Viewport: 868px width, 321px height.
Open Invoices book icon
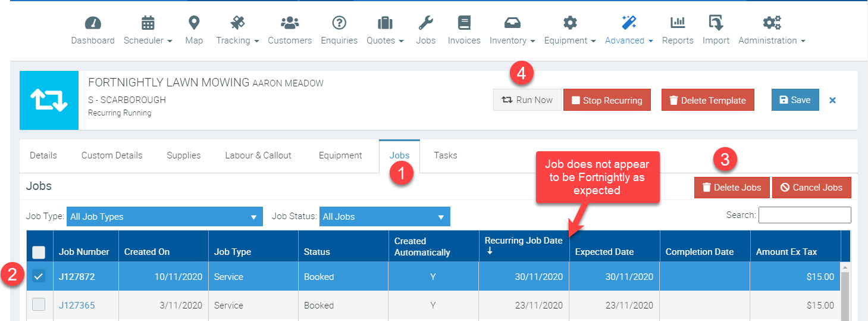pyautogui.click(x=464, y=23)
